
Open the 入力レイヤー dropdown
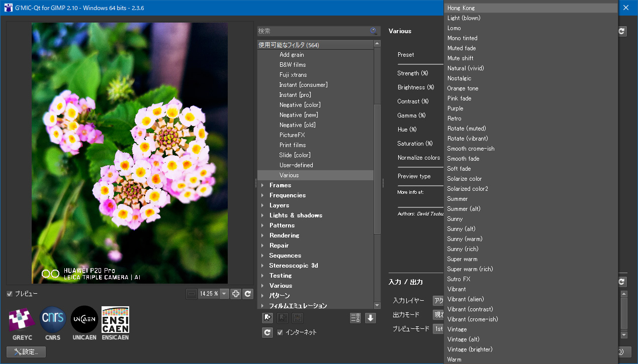coord(438,301)
